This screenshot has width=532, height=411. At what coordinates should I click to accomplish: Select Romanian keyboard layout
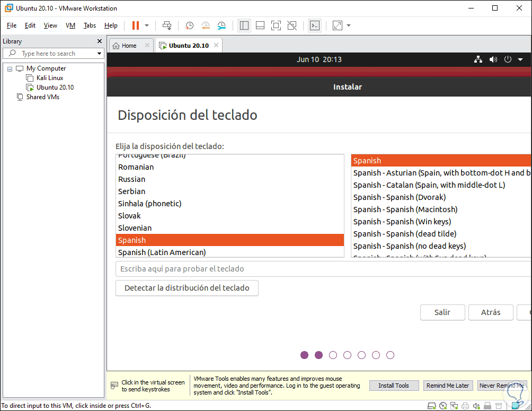coord(229,167)
